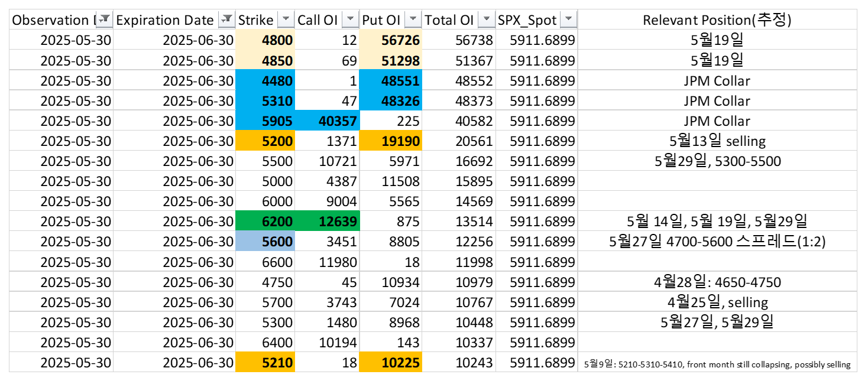
Task: Show the Total OI filter options
Action: click(487, 19)
